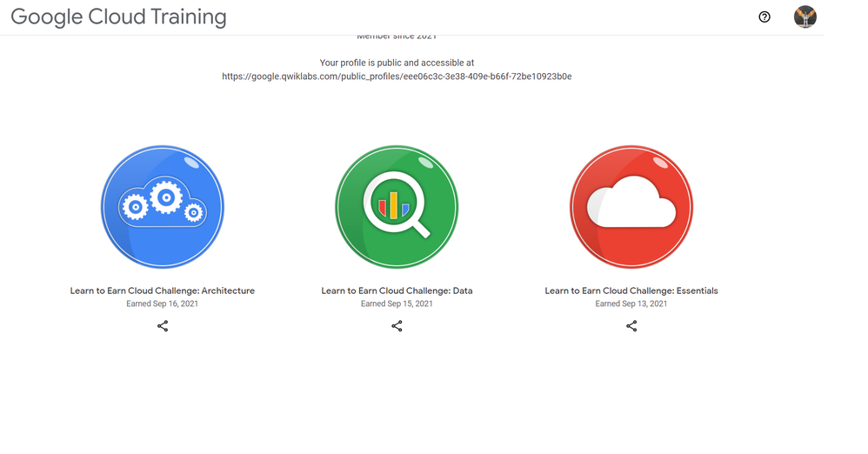Open the public profile qwiklabs URL

click(x=397, y=77)
